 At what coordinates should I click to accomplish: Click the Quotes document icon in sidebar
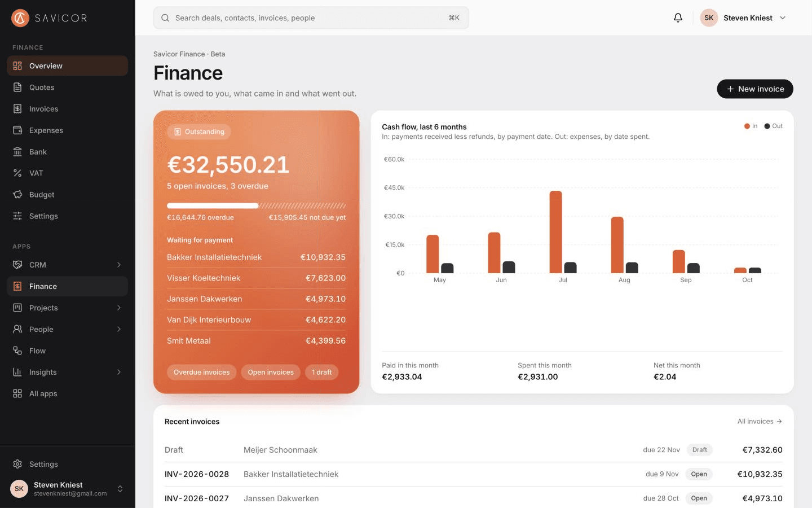pyautogui.click(x=17, y=87)
